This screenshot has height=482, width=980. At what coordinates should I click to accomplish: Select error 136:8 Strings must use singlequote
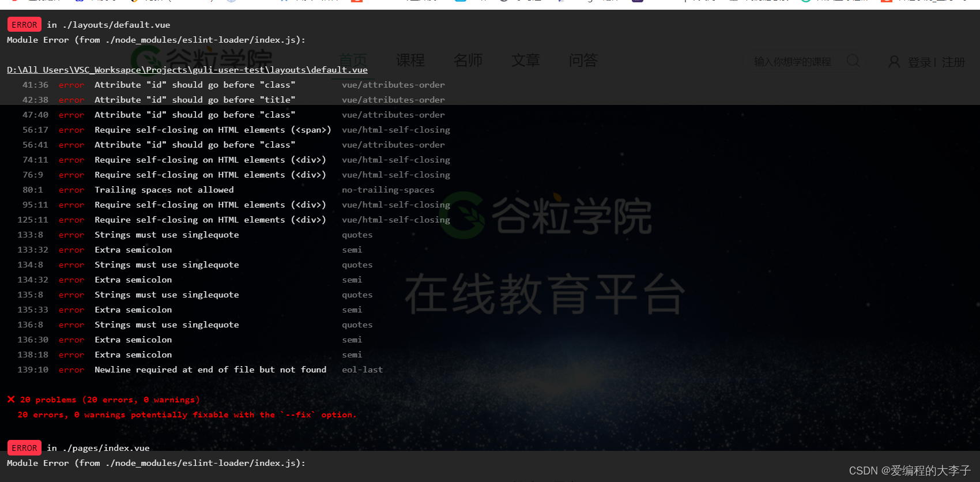(x=195, y=325)
